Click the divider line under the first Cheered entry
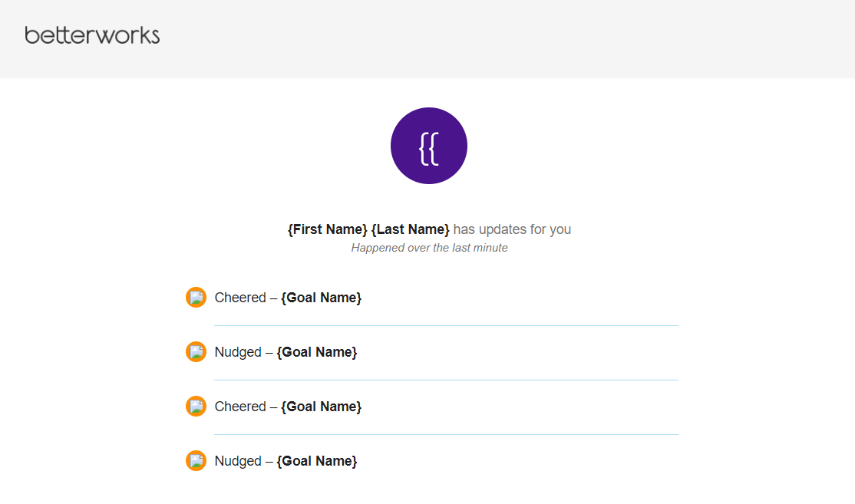 pos(446,326)
